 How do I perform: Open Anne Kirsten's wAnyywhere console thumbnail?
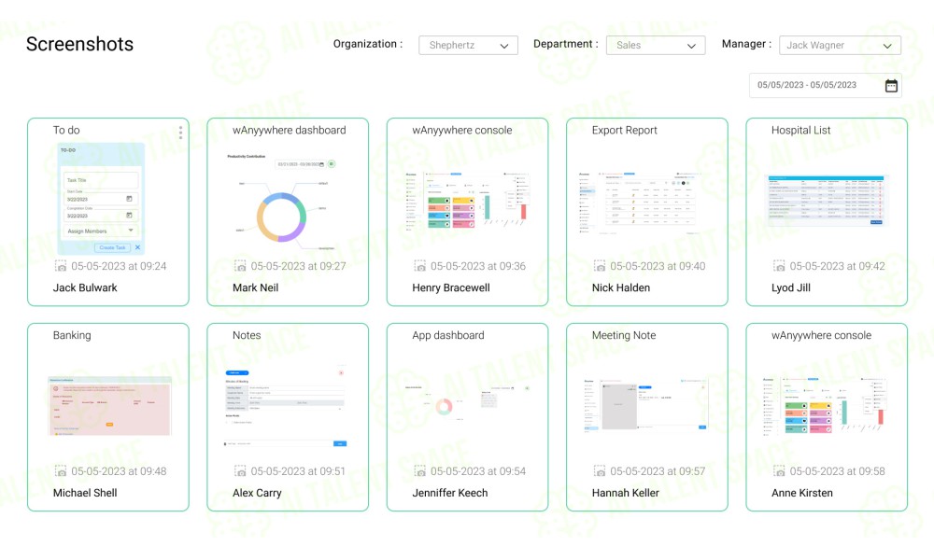(x=825, y=405)
